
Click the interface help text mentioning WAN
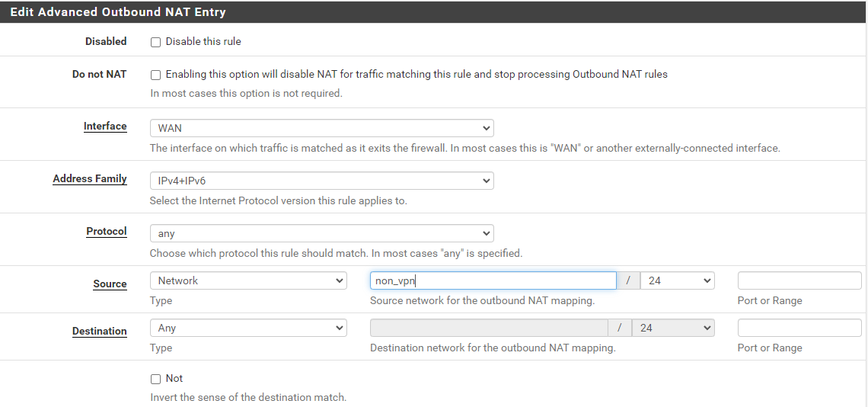point(465,148)
